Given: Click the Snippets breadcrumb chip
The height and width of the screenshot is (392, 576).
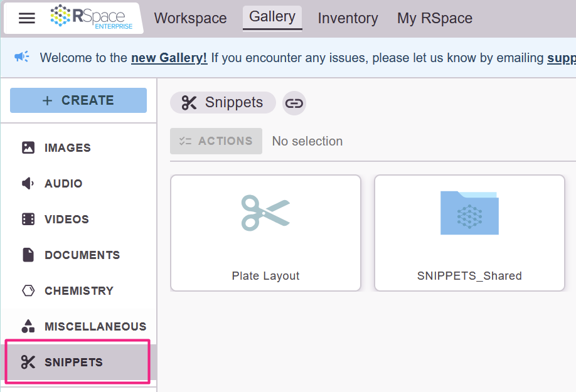Looking at the screenshot, I should coord(223,103).
